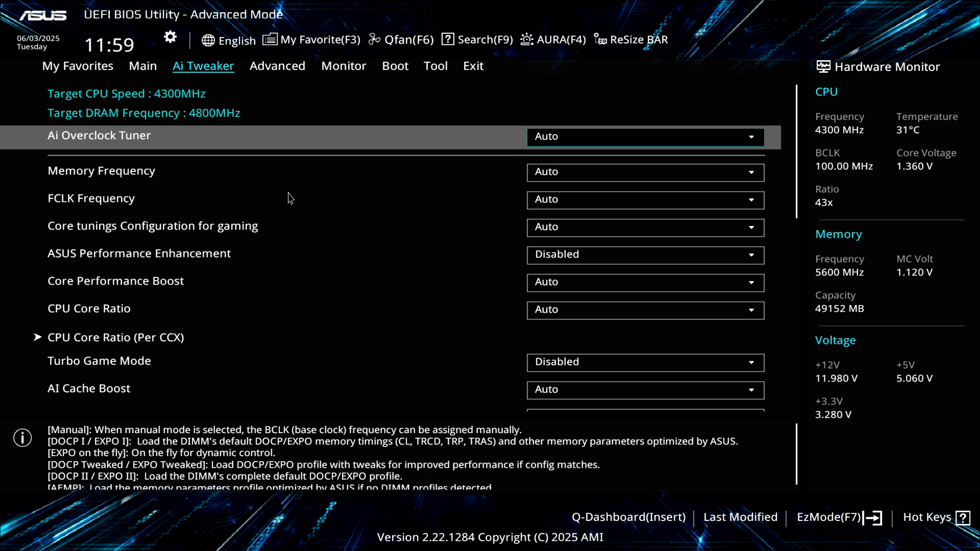Open the Core Performance Boost dropdown
The image size is (980, 551).
645,283
